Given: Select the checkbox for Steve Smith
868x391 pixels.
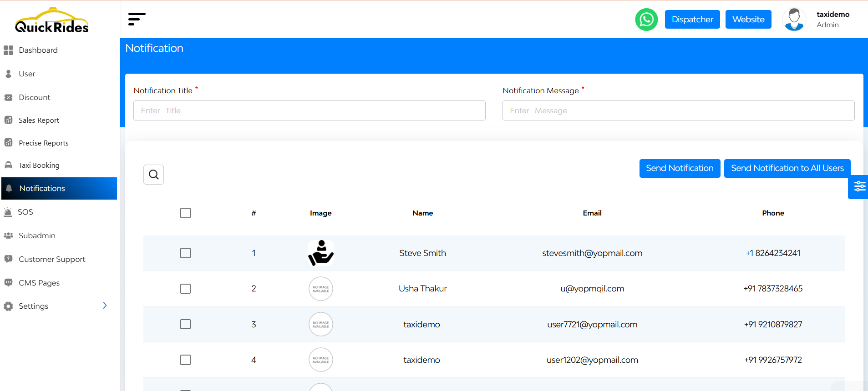Looking at the screenshot, I should tap(185, 253).
